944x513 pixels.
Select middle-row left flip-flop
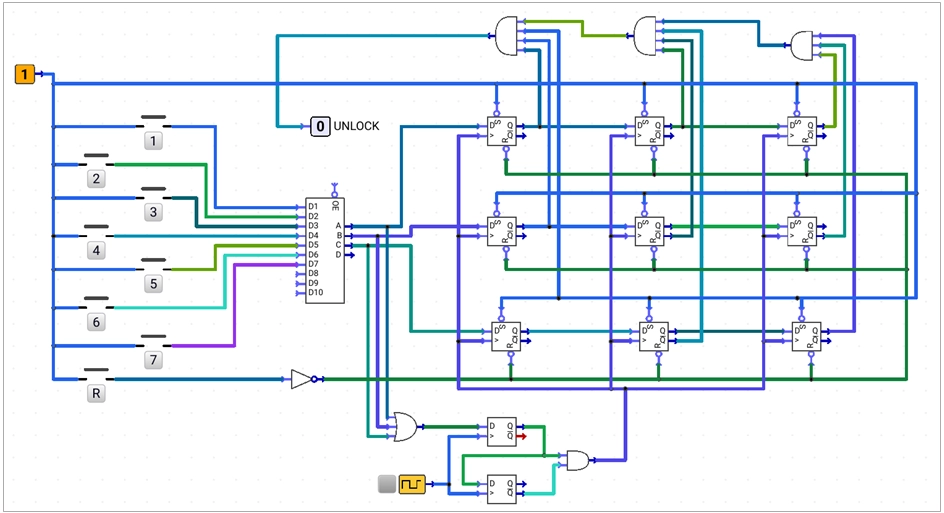coord(502,231)
